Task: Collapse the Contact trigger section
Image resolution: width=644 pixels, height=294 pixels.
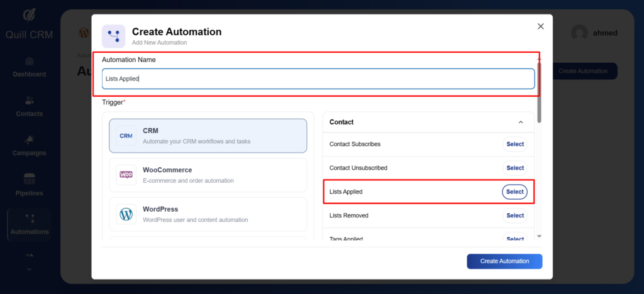Action: [520, 122]
